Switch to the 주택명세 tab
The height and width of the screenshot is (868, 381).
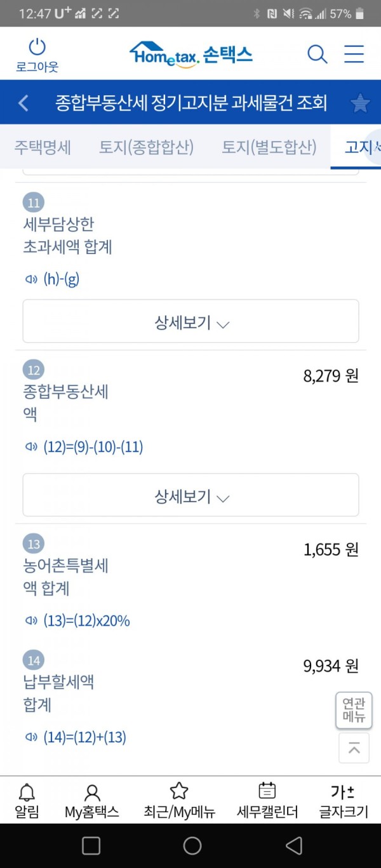pos(43,147)
